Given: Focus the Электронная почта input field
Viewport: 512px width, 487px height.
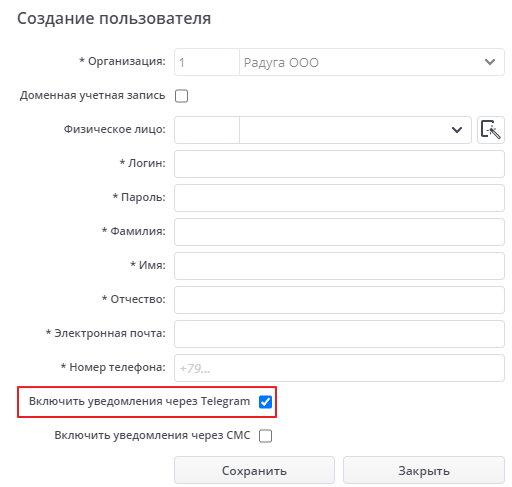Looking at the screenshot, I should click(x=339, y=334).
